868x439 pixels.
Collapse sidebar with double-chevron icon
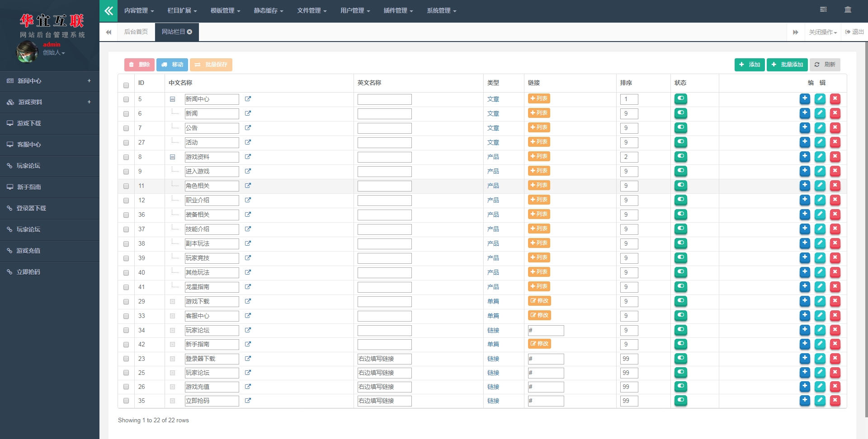(x=108, y=11)
